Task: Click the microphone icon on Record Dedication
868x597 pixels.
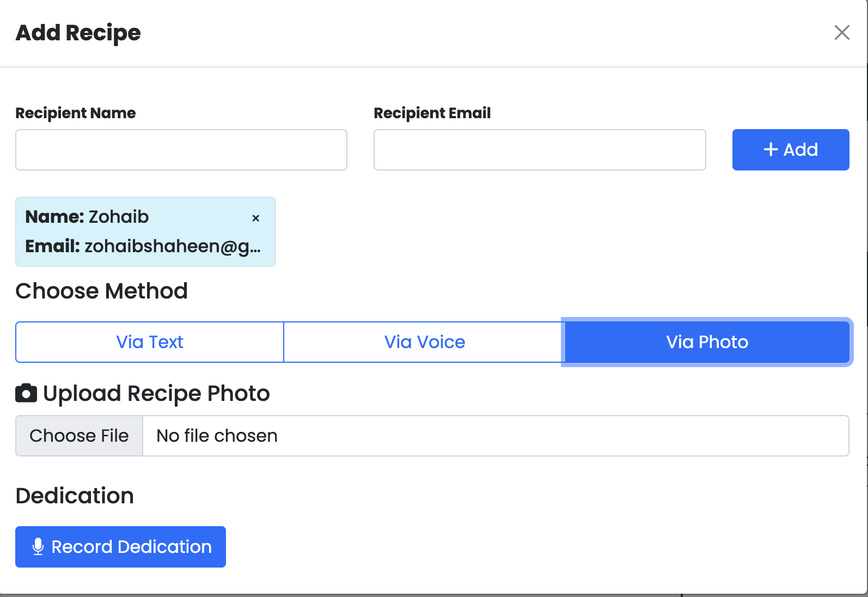Action: (x=38, y=547)
